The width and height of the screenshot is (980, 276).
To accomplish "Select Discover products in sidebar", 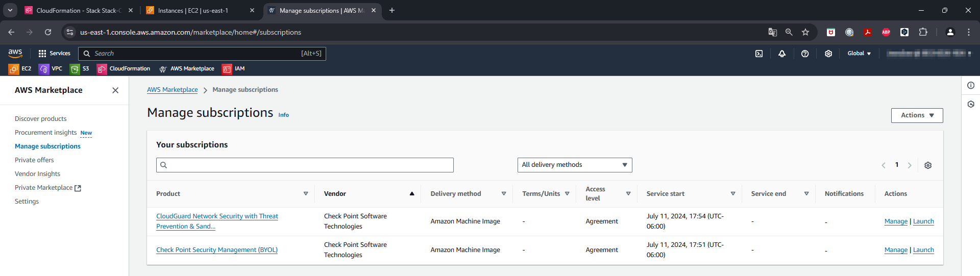I will pyautogui.click(x=41, y=119).
